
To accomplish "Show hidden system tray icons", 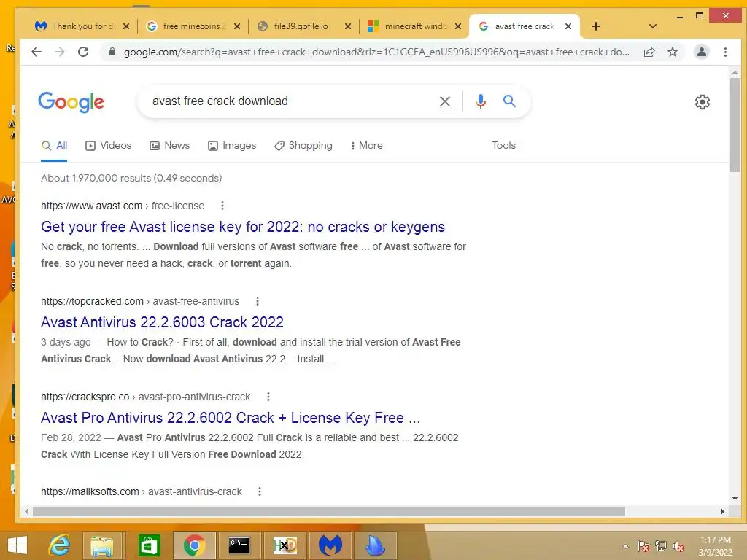I will click(625, 546).
